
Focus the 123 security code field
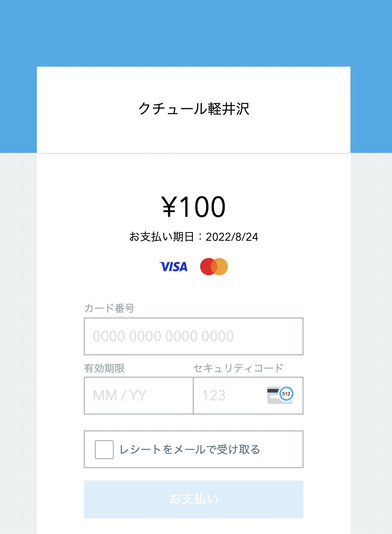(248, 396)
